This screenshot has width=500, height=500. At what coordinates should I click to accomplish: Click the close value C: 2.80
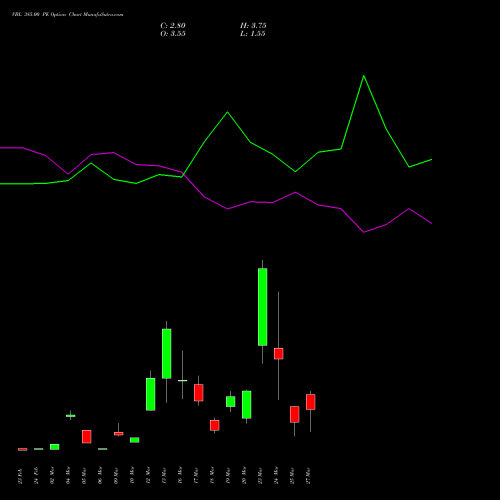[173, 26]
